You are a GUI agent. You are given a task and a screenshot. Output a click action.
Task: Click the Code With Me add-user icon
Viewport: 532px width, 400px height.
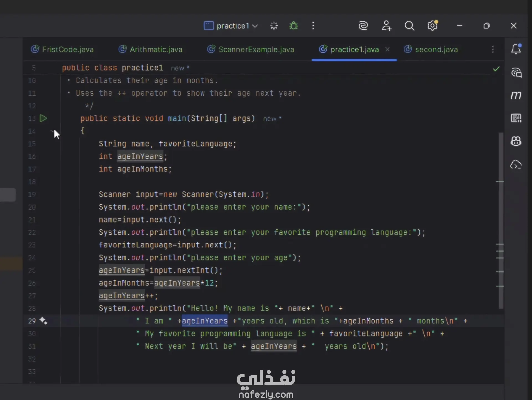tap(387, 26)
